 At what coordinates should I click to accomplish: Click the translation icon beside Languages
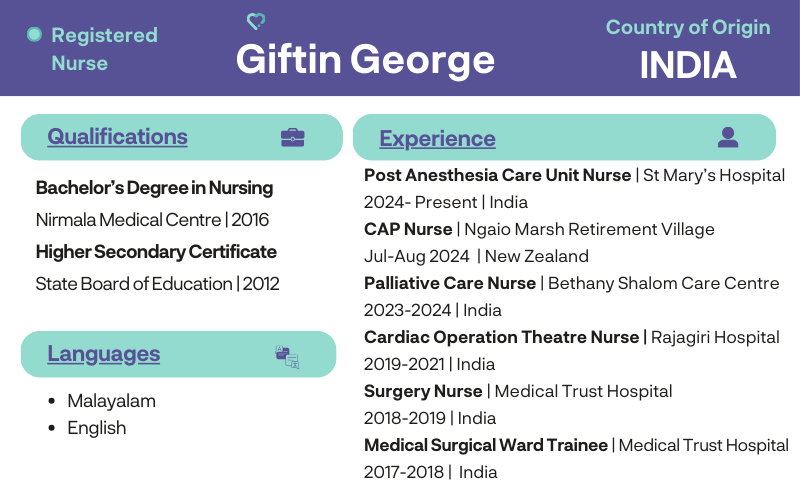[x=287, y=356]
